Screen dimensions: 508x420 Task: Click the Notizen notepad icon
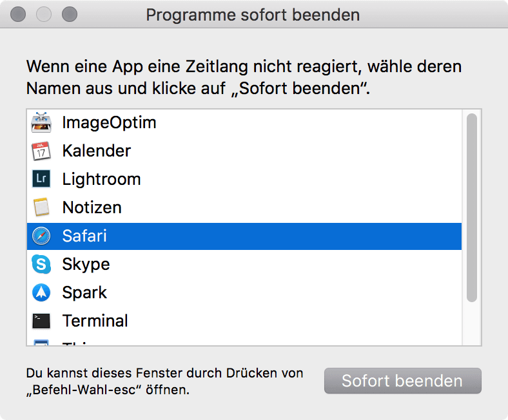point(41,207)
